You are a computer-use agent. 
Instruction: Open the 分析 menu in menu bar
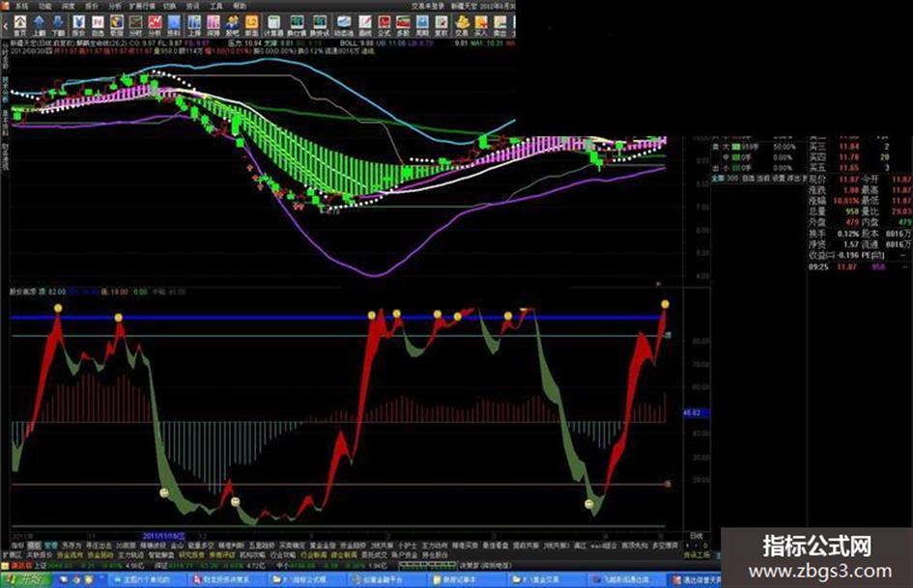point(115,6)
